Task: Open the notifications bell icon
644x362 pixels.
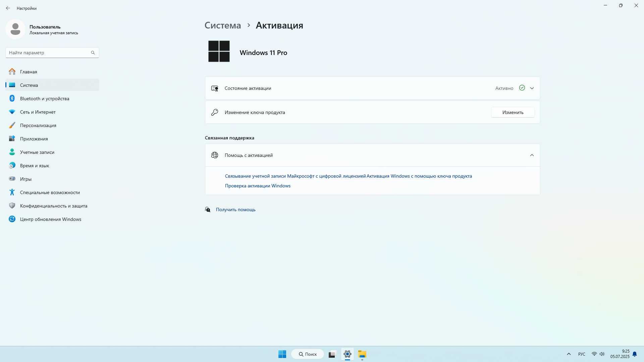Action: pos(635,354)
